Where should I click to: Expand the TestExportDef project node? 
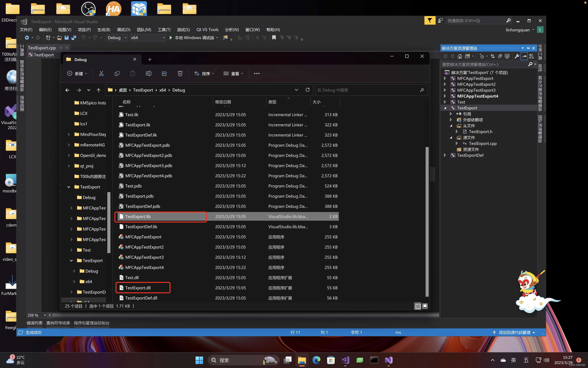(445, 155)
